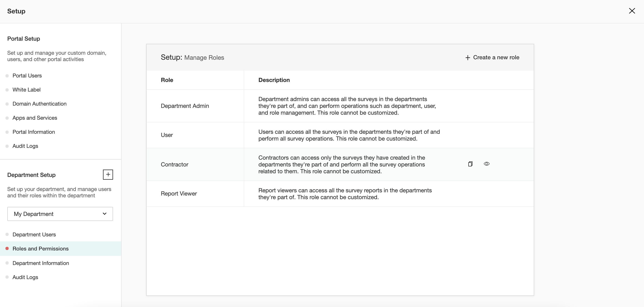Close the Setup panel with X
The width and height of the screenshot is (644, 307).
click(x=632, y=11)
